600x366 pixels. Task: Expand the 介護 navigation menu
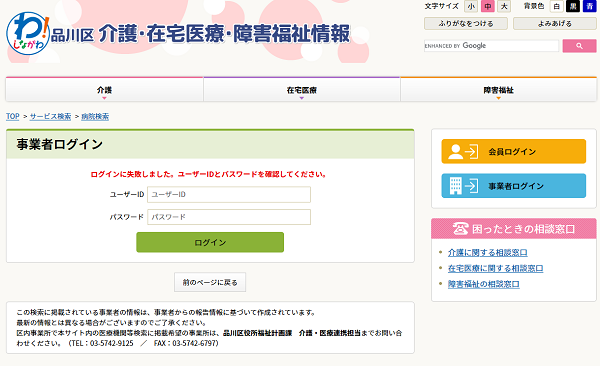[x=104, y=90]
